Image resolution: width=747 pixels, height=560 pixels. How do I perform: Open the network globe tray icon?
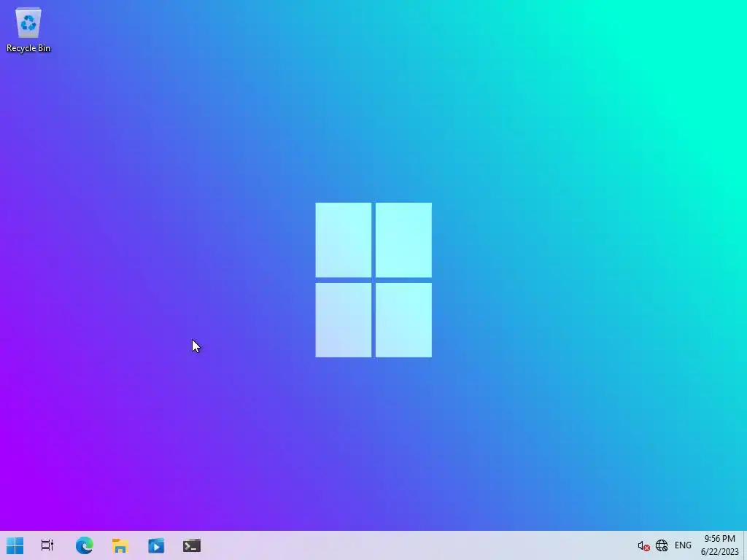[662, 545]
